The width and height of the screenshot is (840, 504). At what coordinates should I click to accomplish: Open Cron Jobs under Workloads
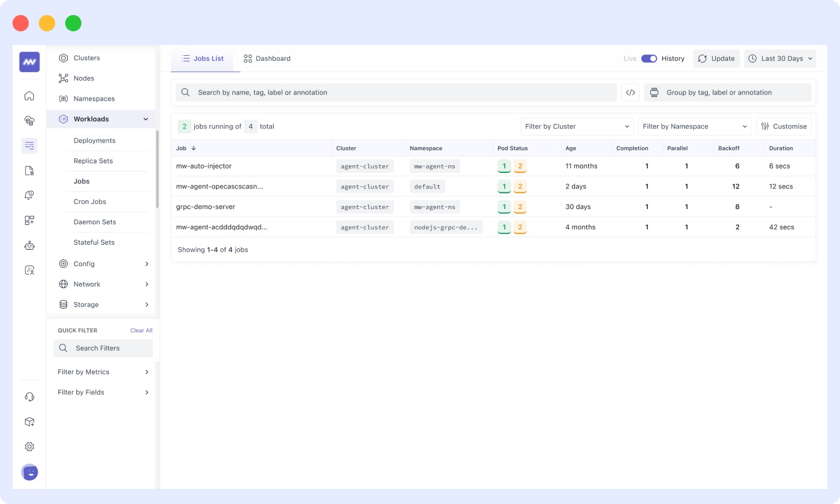[x=90, y=202]
